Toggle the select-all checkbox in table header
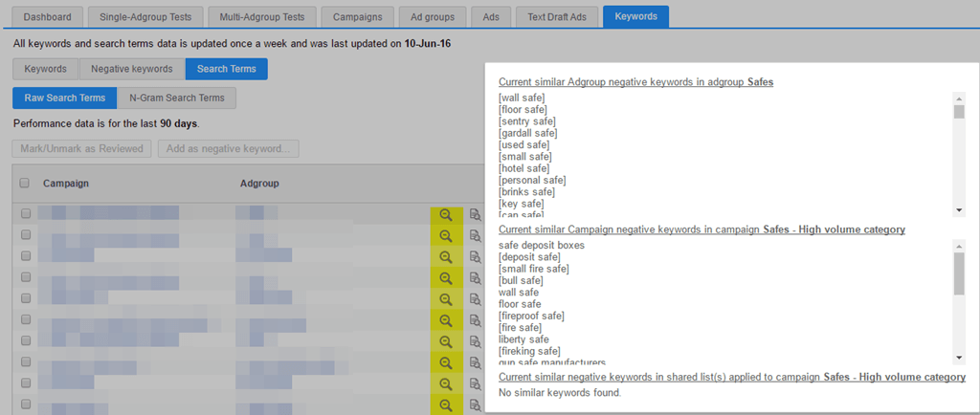The height and width of the screenshot is (415, 980). tap(25, 184)
